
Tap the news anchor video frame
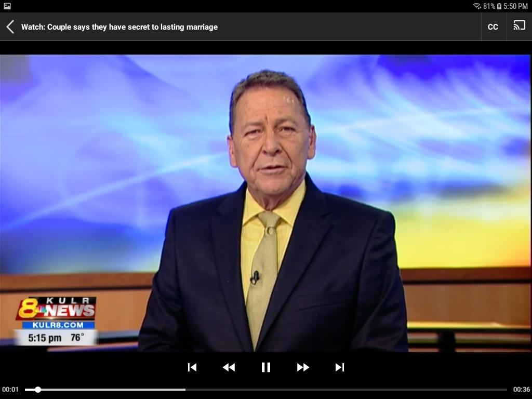tap(265, 203)
